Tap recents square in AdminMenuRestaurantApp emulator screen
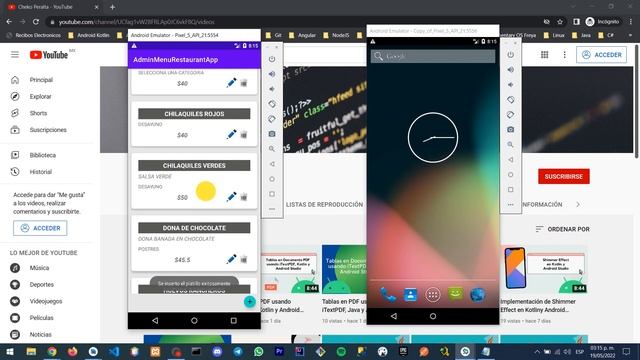 (233, 321)
